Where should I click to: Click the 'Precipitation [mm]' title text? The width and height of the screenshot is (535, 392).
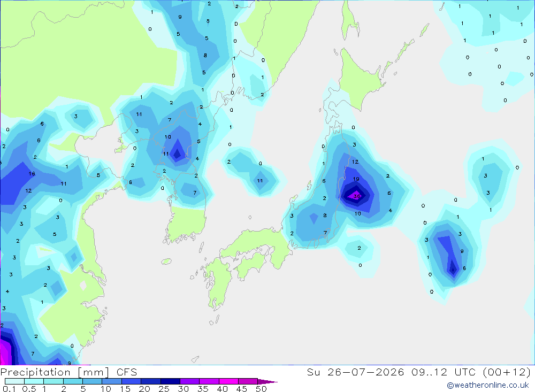point(55,372)
